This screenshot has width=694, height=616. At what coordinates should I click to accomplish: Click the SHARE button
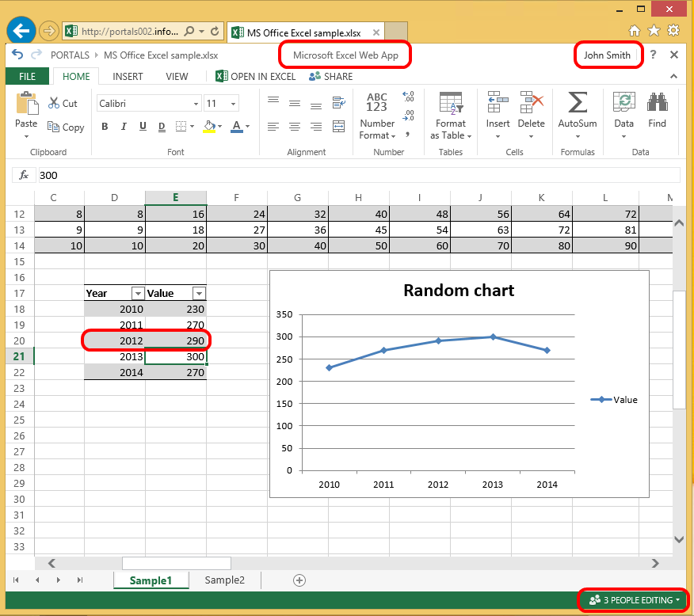[x=331, y=77]
